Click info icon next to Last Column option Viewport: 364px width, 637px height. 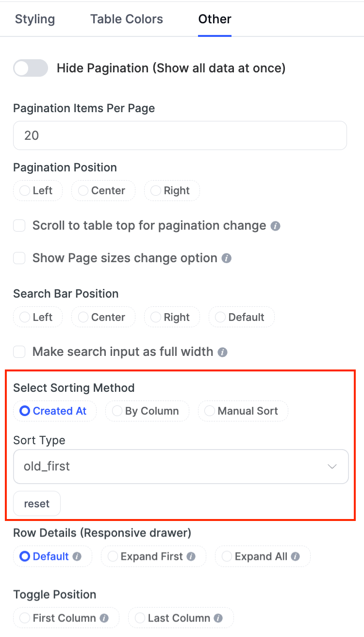[218, 619]
